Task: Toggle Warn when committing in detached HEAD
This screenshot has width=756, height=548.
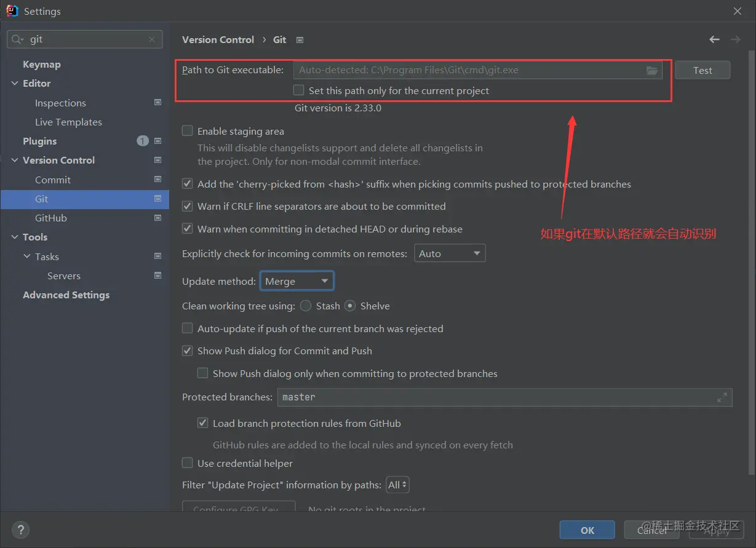Action: click(188, 229)
